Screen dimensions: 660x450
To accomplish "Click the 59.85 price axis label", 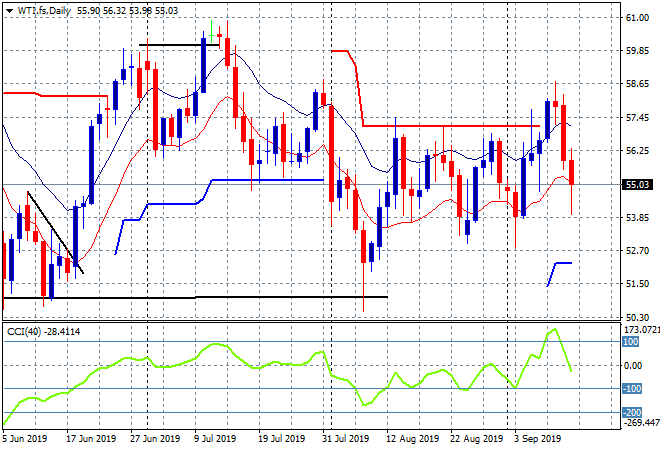I will click(637, 51).
